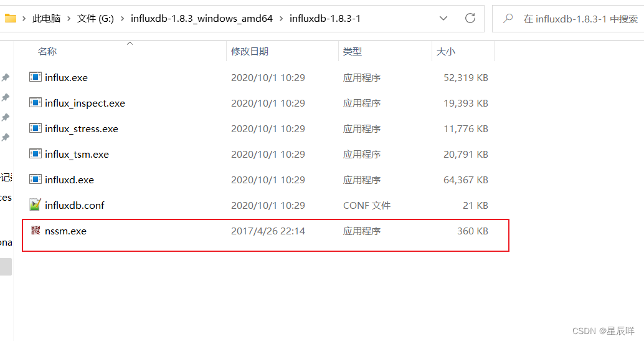Click the second pin icon in sidebar

6,97
